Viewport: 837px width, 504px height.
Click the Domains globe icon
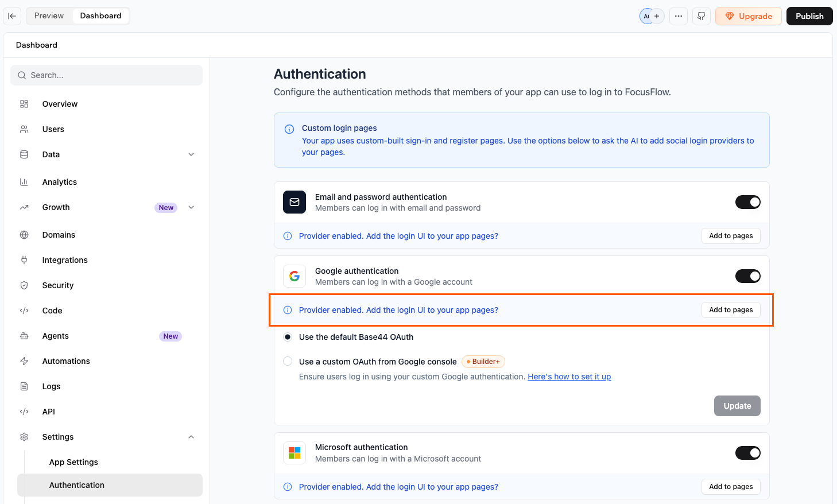click(x=24, y=235)
